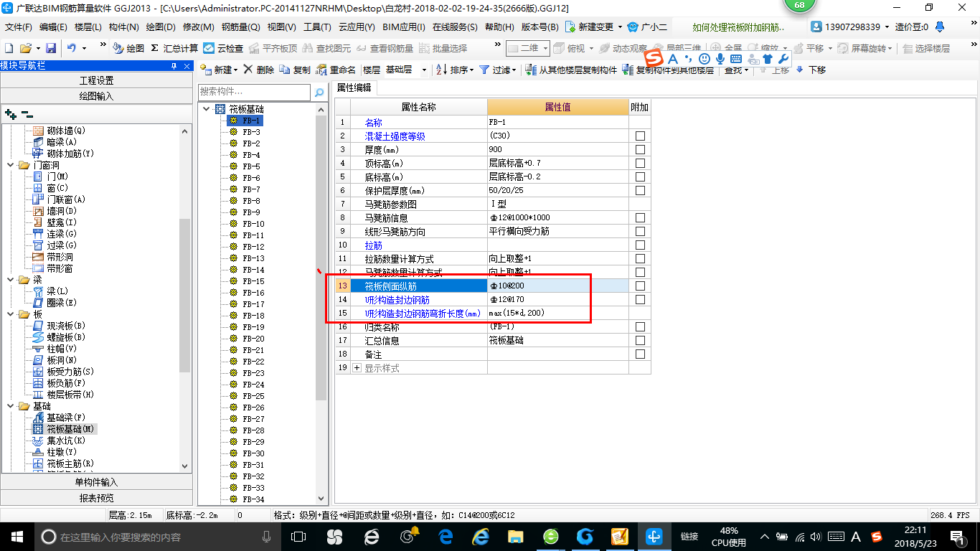Click the Sogou soft keyboard icon

tap(736, 58)
